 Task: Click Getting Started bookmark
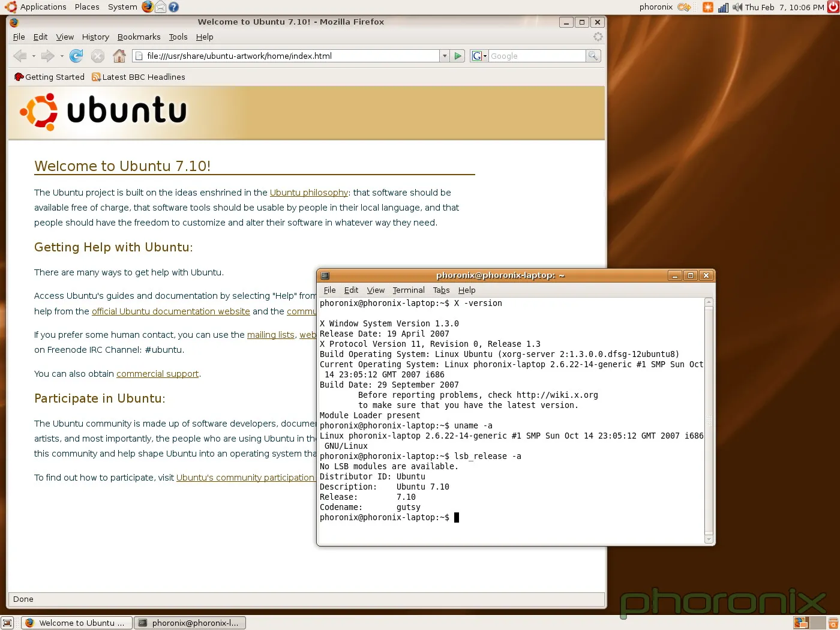(x=49, y=77)
